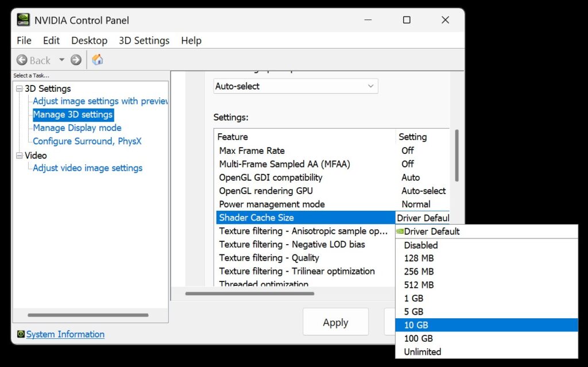The width and height of the screenshot is (588, 367).
Task: Select Texture filtering - Trilinear optimization row
Action: [305, 271]
